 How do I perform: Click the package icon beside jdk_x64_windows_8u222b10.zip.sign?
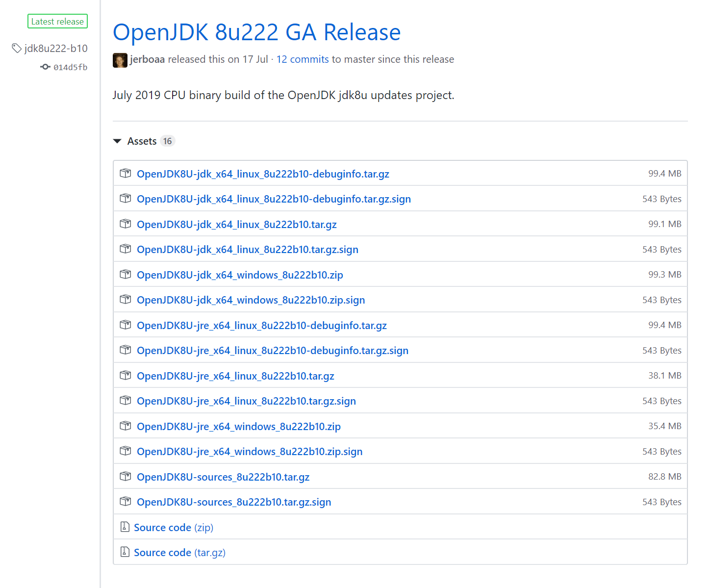point(126,300)
